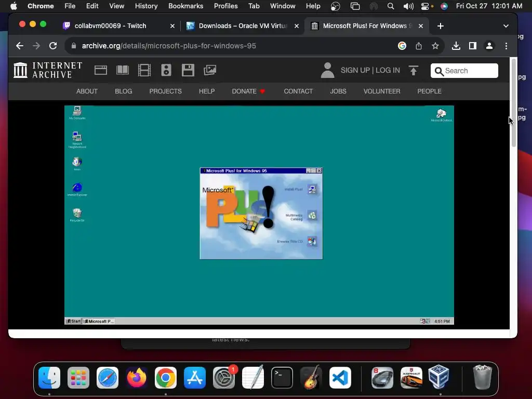
Task: Open the CONTACT nav link
Action: (298, 91)
